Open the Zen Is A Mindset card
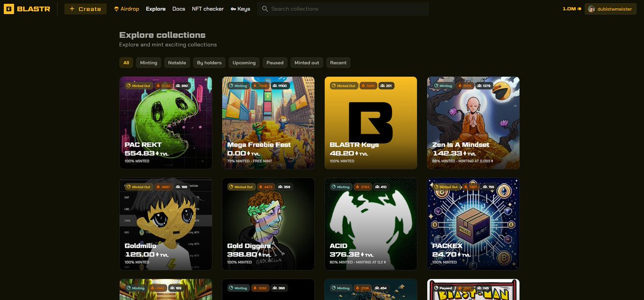 click(x=473, y=123)
